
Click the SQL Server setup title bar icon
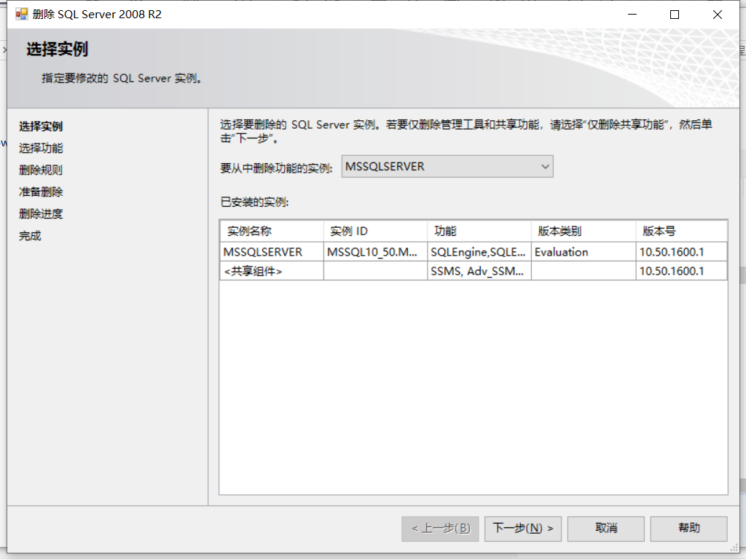[21, 15]
